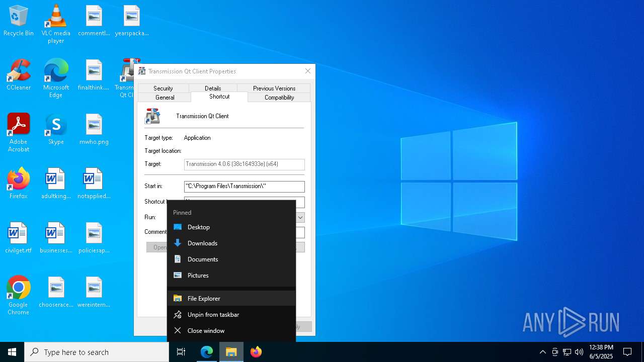Expand the Run dropdown arrow
Screen dimensions: 644x362
(x=300, y=217)
